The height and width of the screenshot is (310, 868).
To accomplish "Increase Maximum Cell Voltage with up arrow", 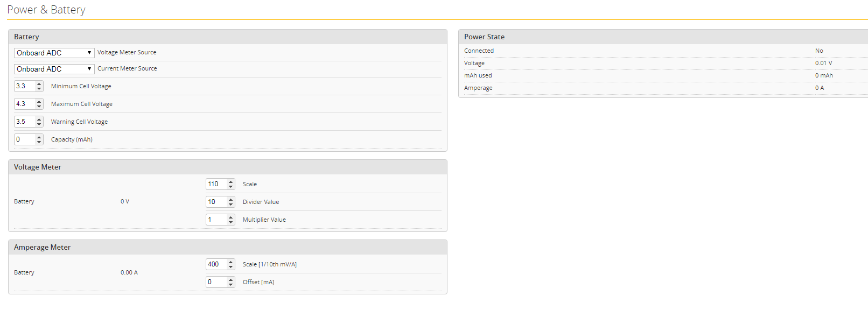I will [39, 102].
